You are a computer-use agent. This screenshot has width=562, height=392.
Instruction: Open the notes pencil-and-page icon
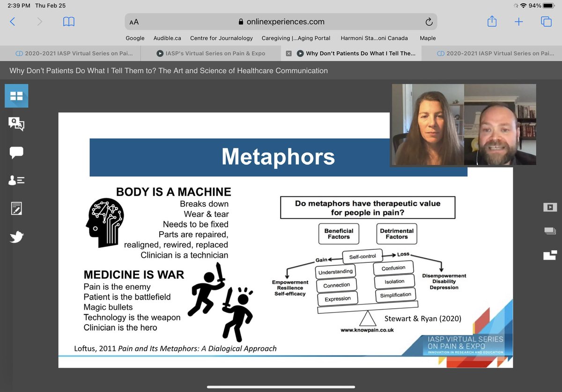pos(16,208)
